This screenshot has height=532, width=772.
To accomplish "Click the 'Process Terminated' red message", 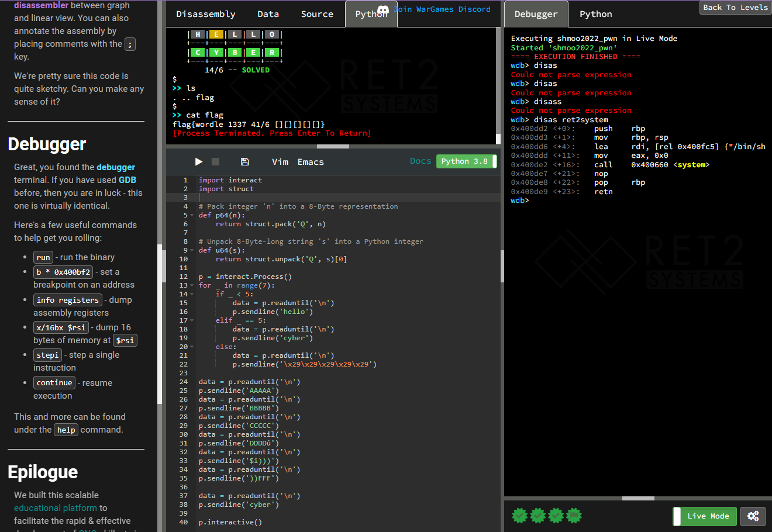I will [x=272, y=133].
